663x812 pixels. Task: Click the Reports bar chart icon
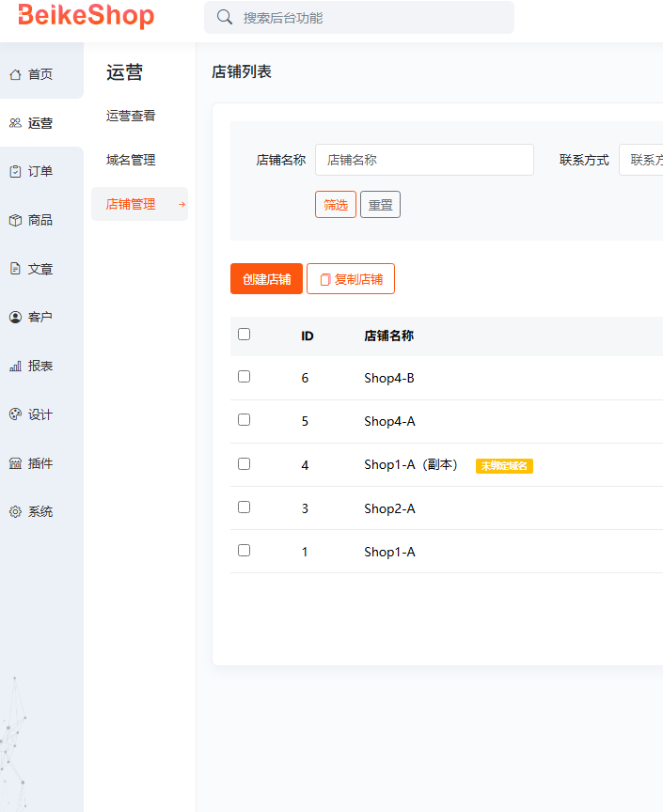(x=15, y=367)
